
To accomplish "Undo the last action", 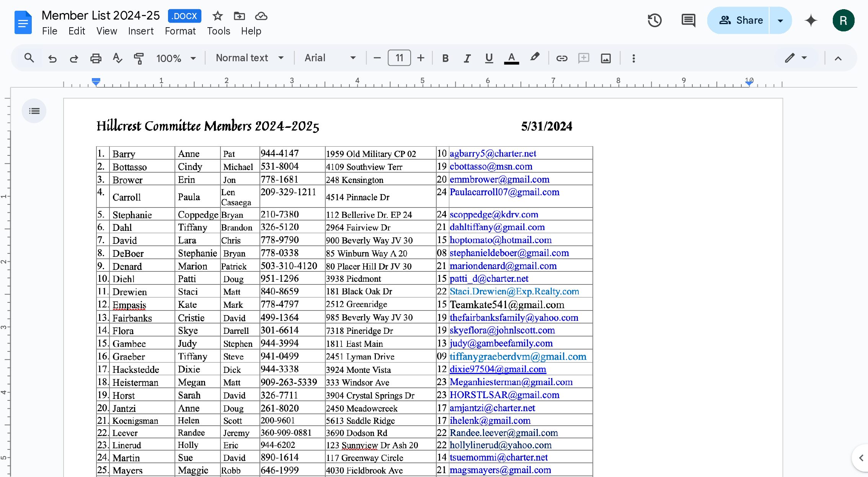I will [52, 58].
